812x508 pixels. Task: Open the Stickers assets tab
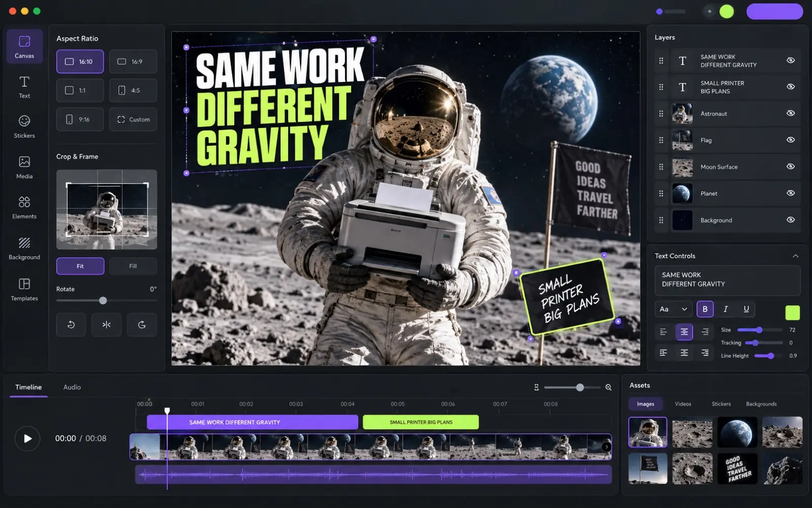721,404
